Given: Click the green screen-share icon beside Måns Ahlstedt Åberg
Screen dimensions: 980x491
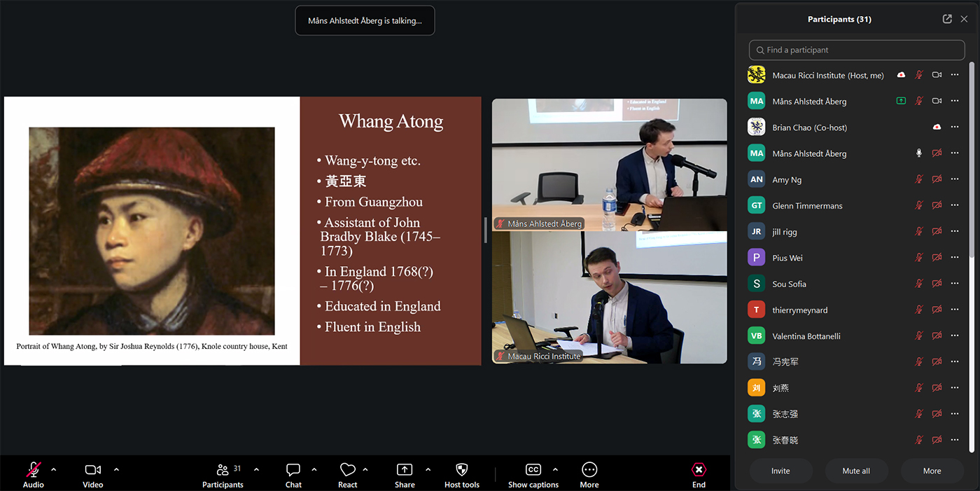Looking at the screenshot, I should pyautogui.click(x=901, y=101).
